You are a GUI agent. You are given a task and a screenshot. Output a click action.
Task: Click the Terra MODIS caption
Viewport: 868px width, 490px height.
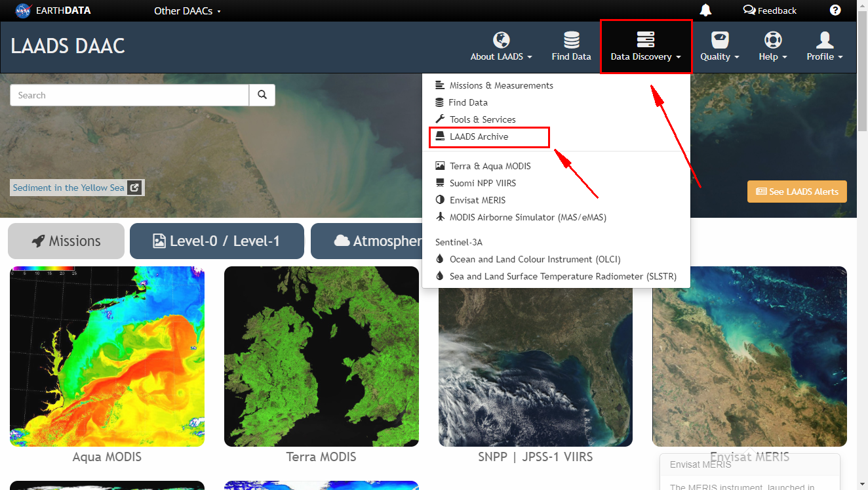(x=321, y=457)
